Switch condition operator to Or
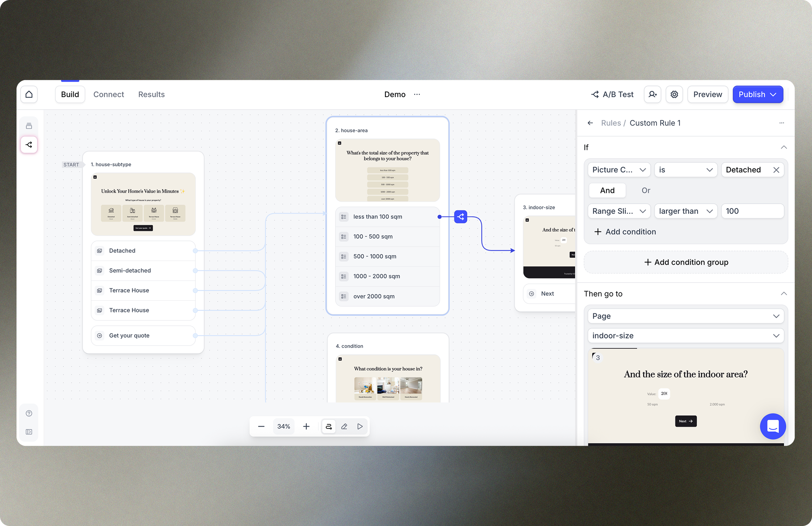Screen dimensions: 812x526 pyautogui.click(x=646, y=191)
